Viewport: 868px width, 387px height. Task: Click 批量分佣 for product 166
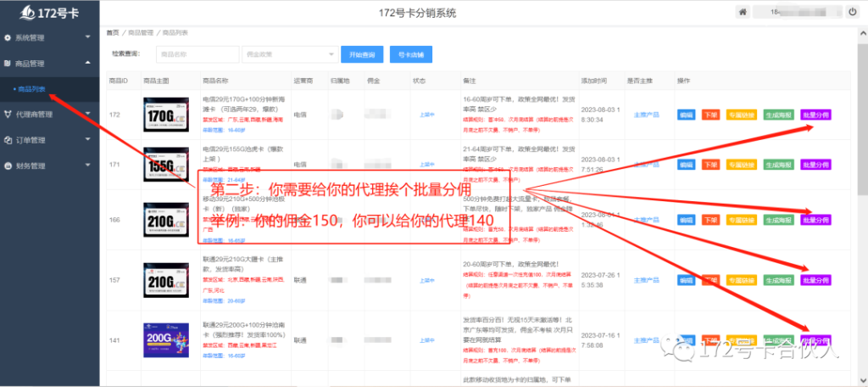tap(816, 220)
